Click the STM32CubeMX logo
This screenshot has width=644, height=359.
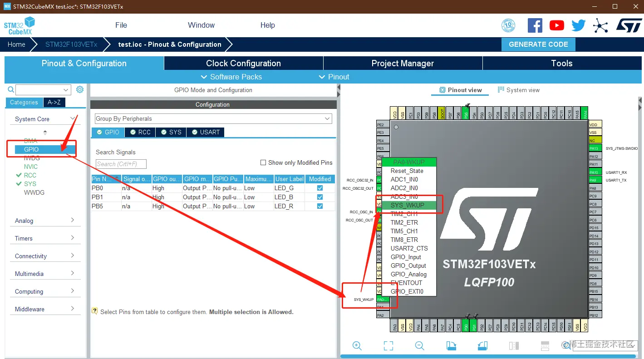coord(20,26)
